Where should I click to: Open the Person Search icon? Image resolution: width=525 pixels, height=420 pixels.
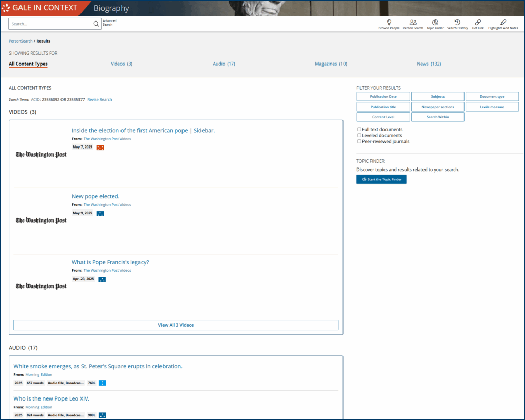click(413, 23)
